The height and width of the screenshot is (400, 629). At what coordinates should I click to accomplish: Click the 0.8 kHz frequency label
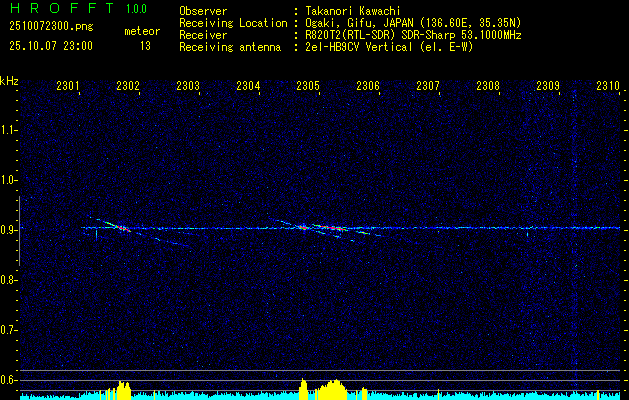(x=8, y=280)
